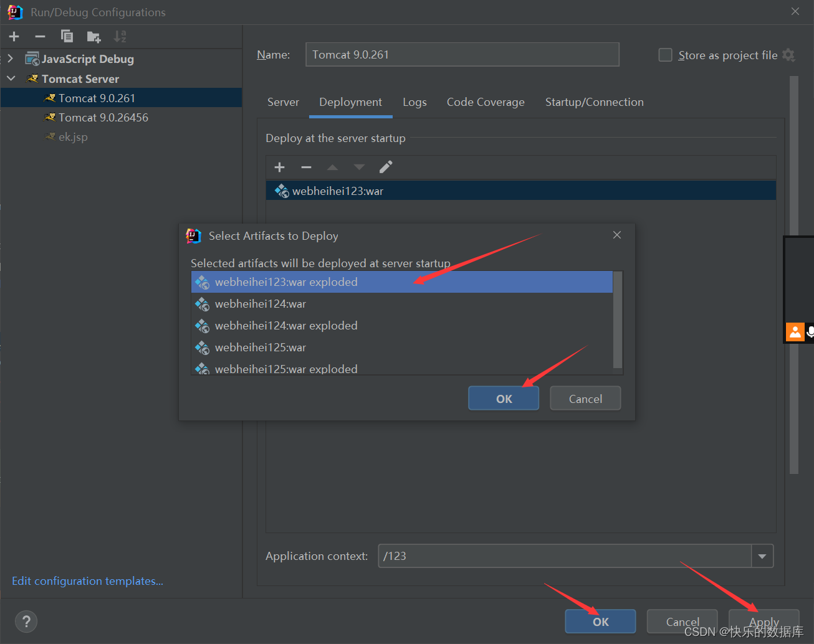Choose webheihei123:war exploded artifact
Viewport: 814px width, 644px height.
tap(402, 282)
